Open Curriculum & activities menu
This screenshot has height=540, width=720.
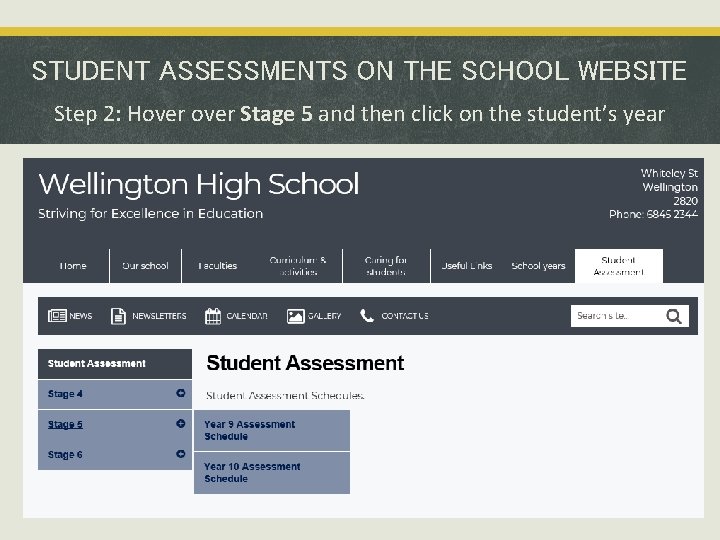point(298,266)
